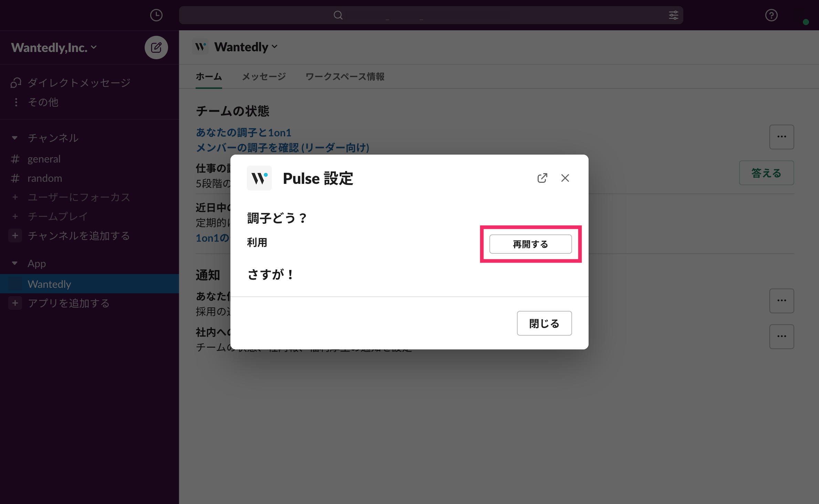Viewport: 819px width, 504px height.
Task: Select the general channel
Action: [44, 159]
